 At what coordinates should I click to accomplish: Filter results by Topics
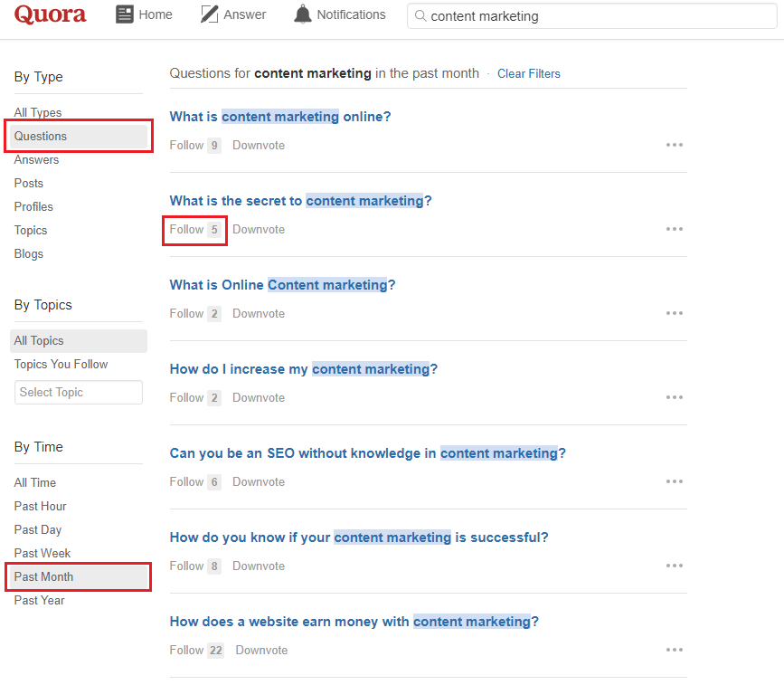click(x=31, y=230)
